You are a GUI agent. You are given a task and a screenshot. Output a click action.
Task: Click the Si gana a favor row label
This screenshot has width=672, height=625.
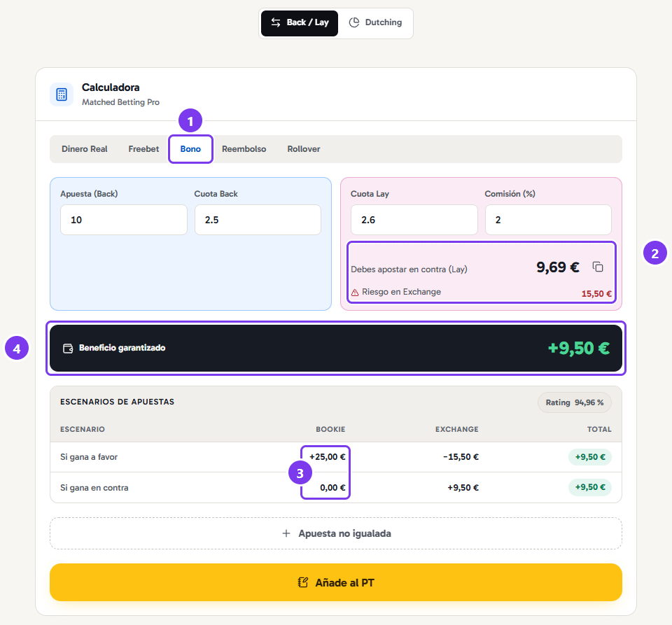[x=89, y=457]
